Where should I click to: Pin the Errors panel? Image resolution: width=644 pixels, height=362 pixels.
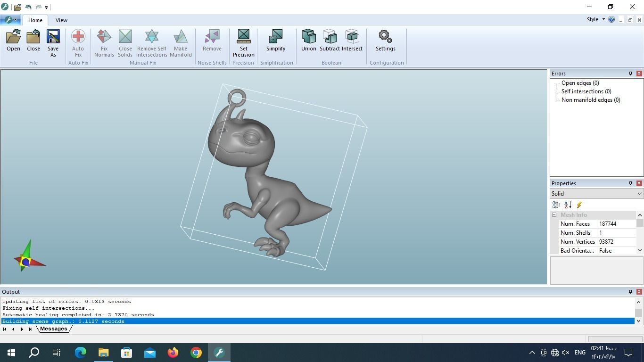(x=630, y=74)
